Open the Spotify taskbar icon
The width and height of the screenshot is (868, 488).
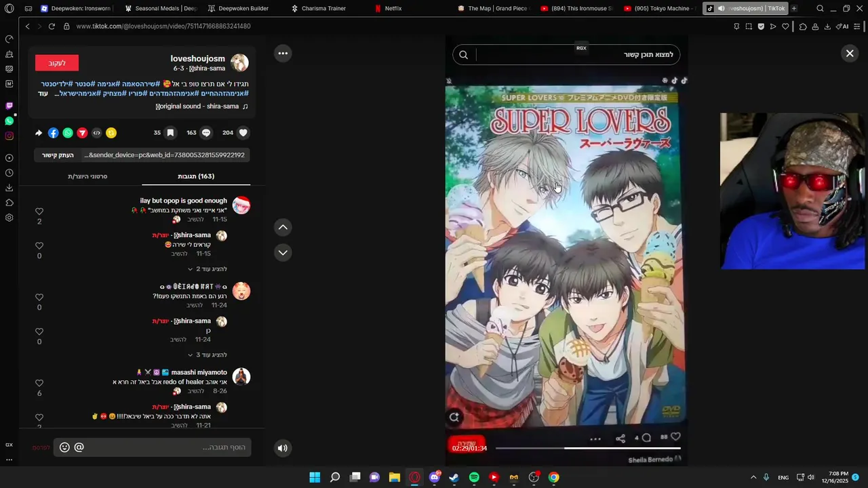[474, 477]
